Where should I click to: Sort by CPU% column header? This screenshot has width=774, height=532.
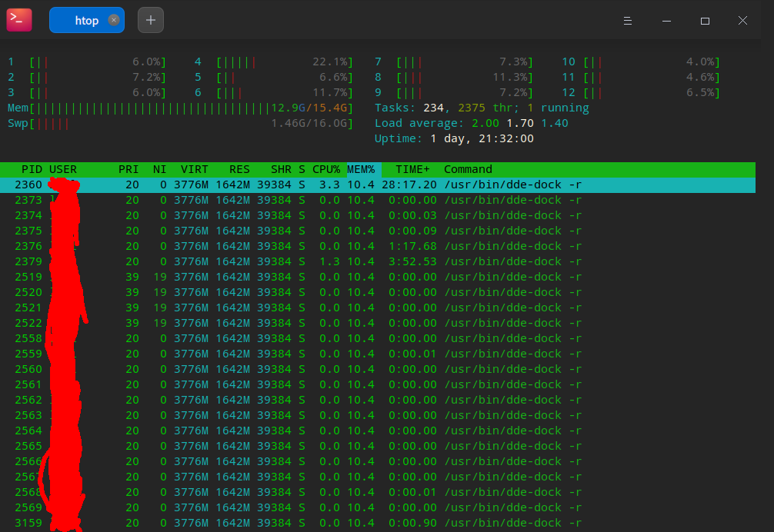pyautogui.click(x=325, y=170)
